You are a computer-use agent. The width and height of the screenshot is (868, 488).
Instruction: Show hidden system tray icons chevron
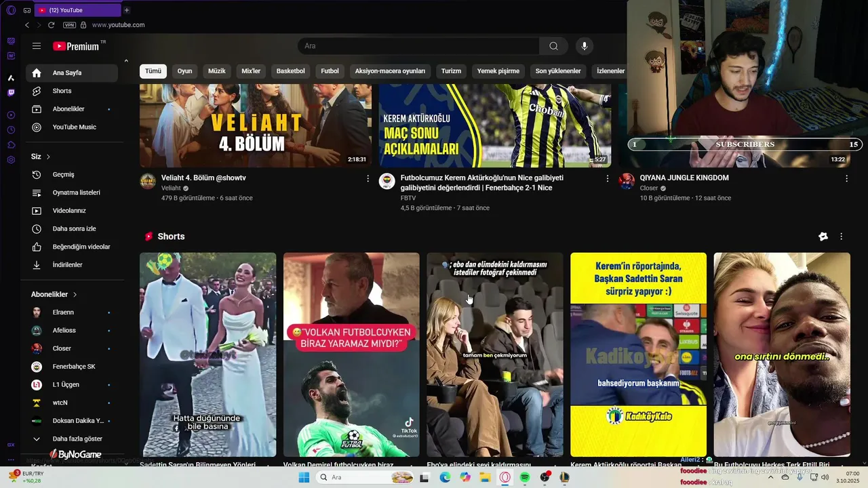tap(770, 477)
